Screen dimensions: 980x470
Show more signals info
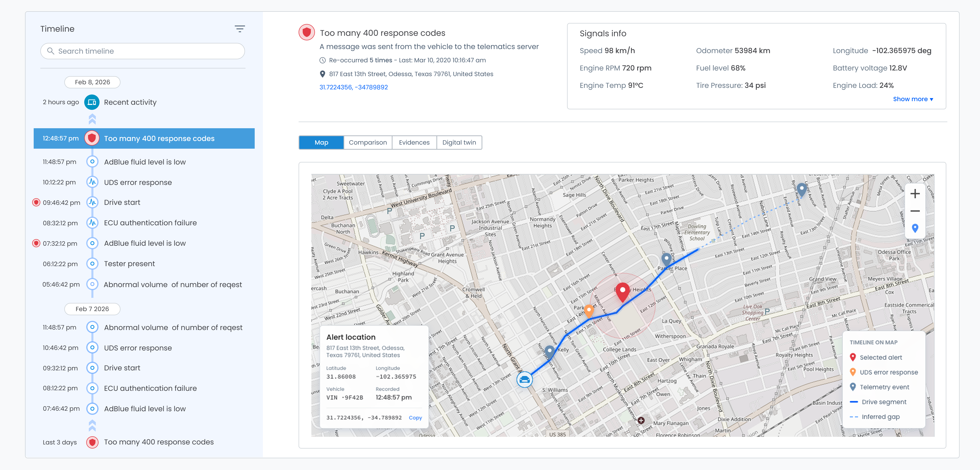(913, 99)
